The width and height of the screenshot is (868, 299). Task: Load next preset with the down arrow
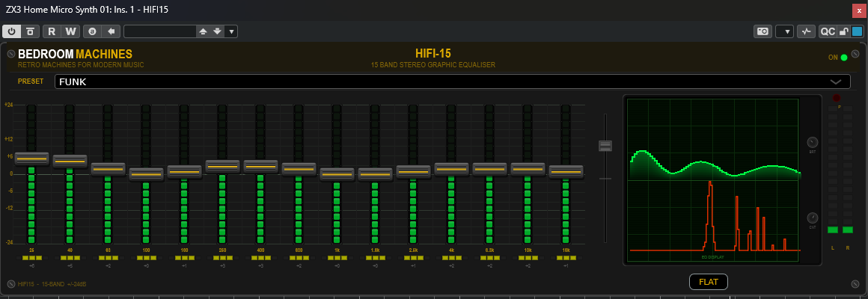(217, 31)
